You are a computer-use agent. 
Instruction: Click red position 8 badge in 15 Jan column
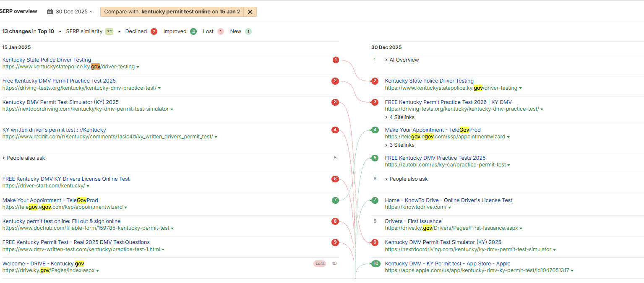coord(335,221)
